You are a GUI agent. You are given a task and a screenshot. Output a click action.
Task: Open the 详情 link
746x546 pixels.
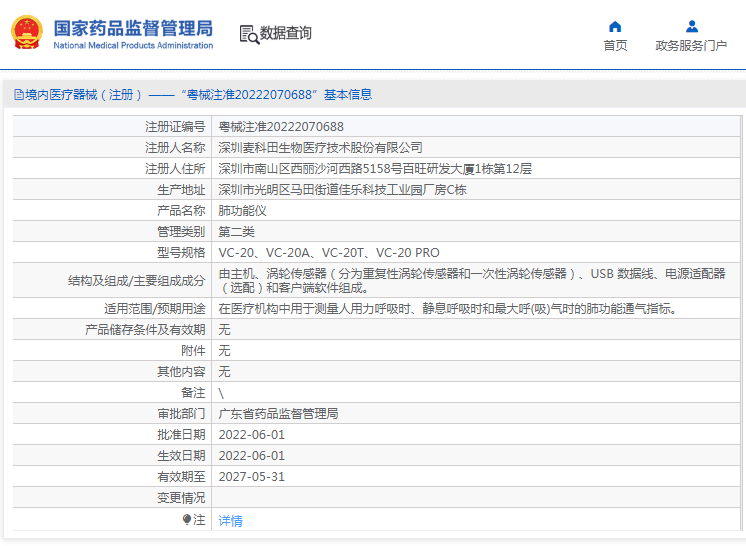pyautogui.click(x=230, y=521)
